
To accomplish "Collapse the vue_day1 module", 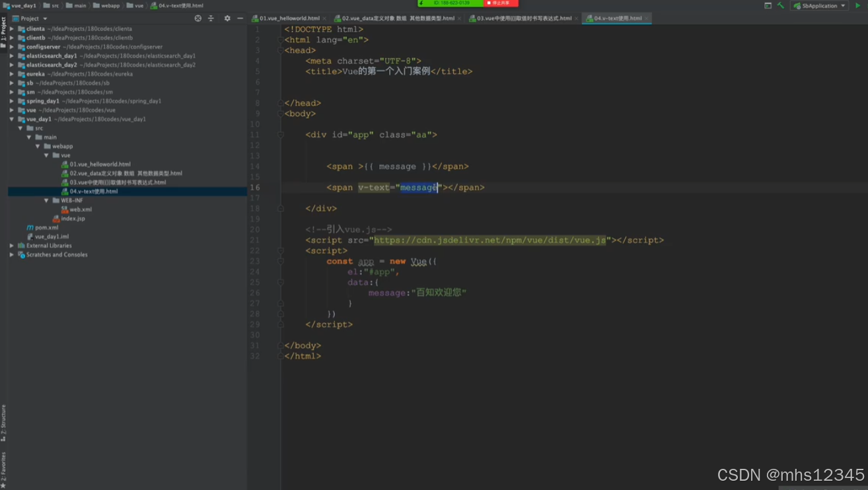I will (12, 120).
